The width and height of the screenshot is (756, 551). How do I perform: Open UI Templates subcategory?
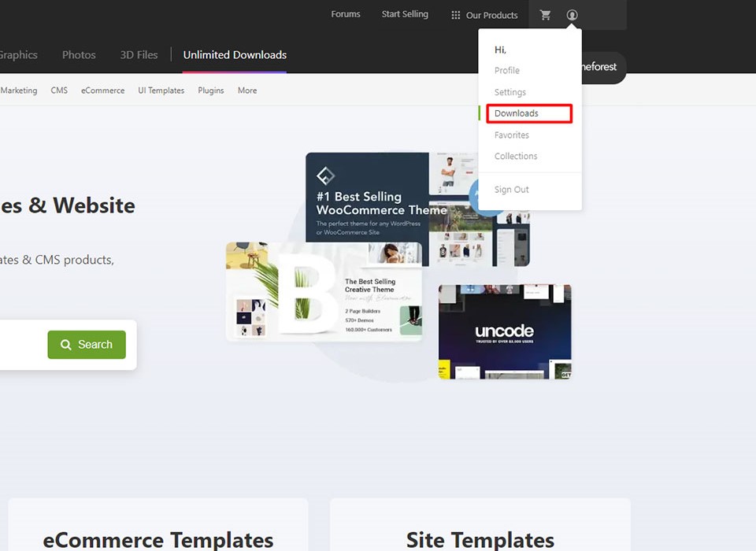click(x=161, y=91)
